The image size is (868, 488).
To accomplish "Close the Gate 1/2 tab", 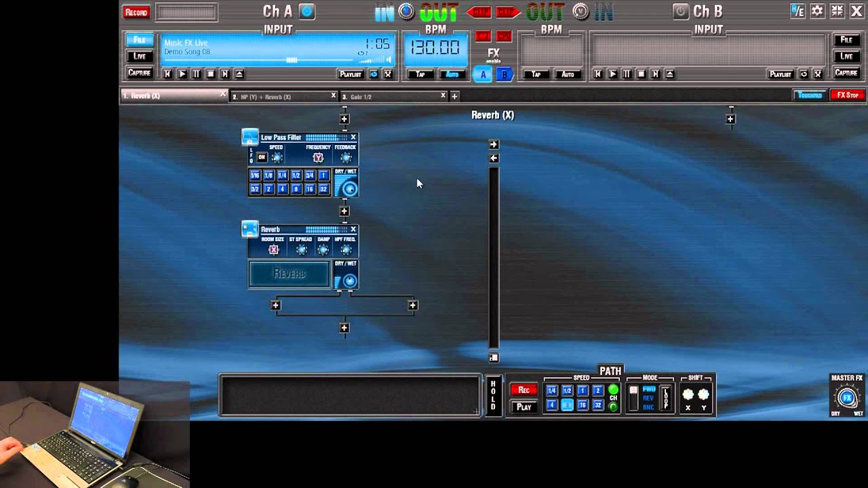I will point(443,96).
